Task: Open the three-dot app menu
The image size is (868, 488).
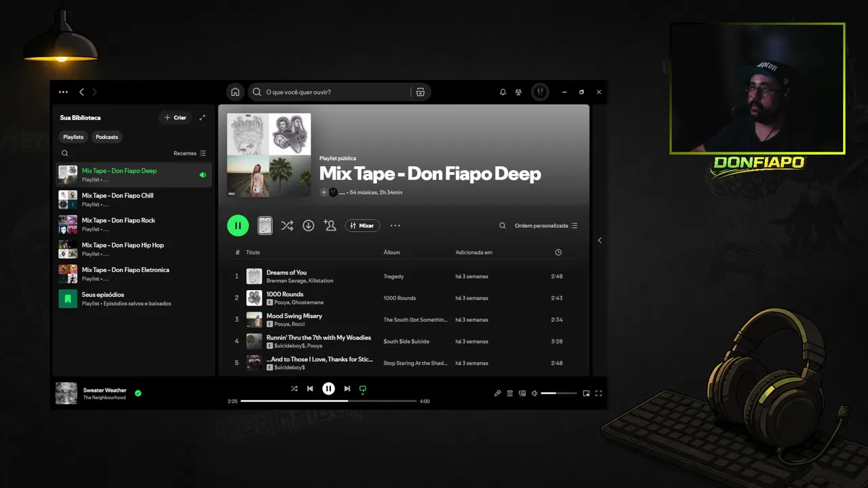Action: (63, 92)
